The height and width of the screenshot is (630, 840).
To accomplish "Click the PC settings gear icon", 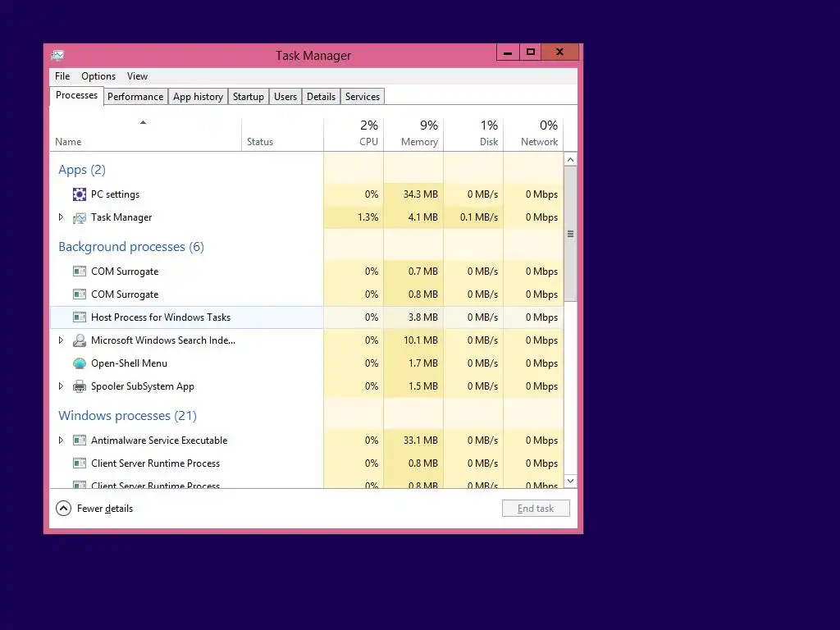I will pyautogui.click(x=80, y=194).
